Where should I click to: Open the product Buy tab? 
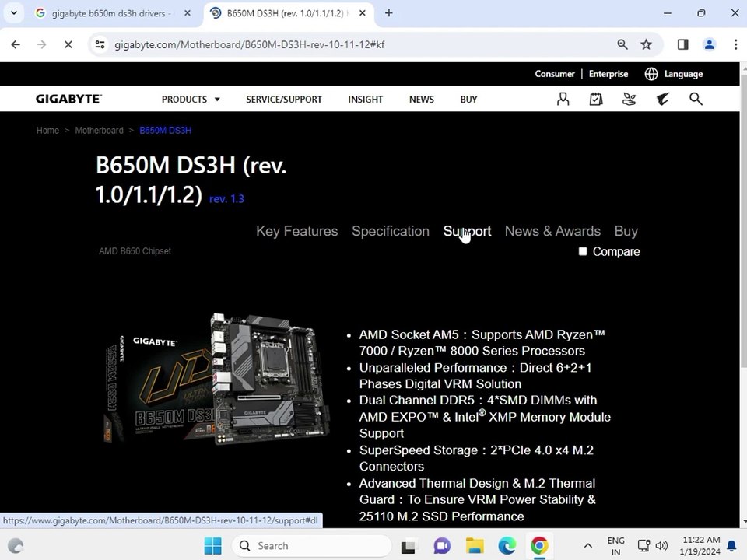tap(626, 231)
